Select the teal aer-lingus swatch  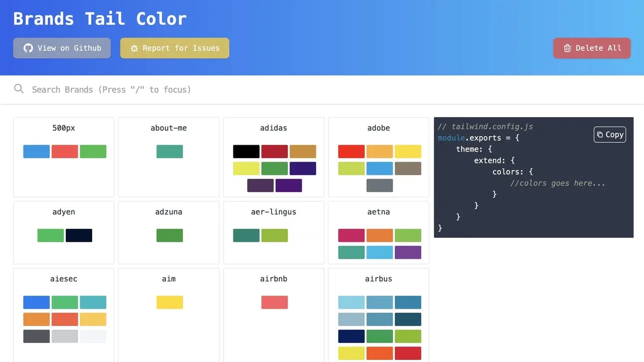(246, 235)
